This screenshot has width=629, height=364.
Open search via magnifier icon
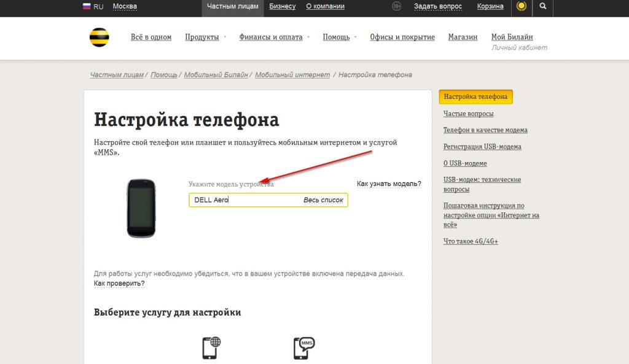pos(543,6)
